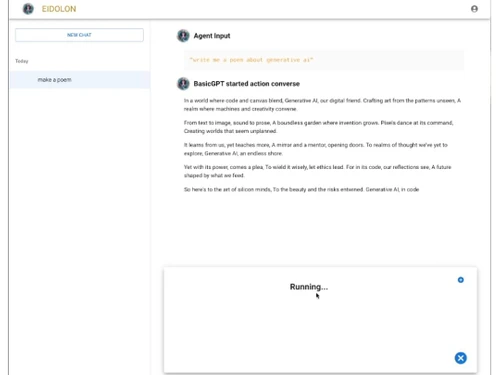Click the 'Today' sidebar label
Image resolution: width=500 pixels, height=375 pixels.
tap(22, 61)
